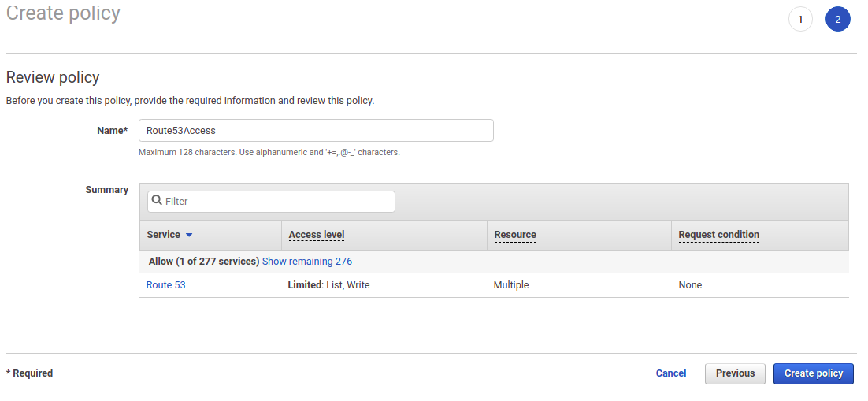Select the Access level column header
Screen dimensions: 868x401
click(317, 234)
